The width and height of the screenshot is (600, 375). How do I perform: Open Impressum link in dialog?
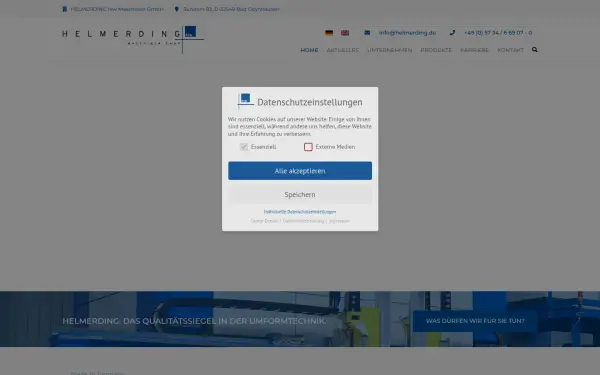(x=339, y=221)
